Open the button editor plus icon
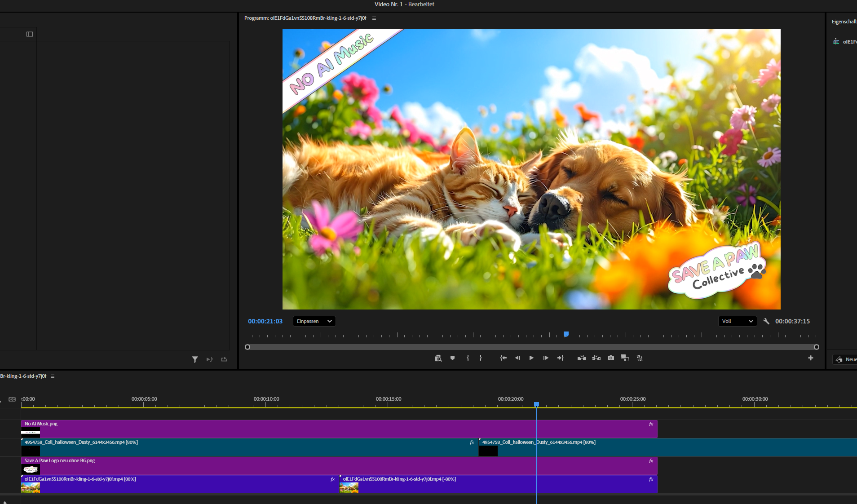Screen dimensions: 857x504 point(810,358)
